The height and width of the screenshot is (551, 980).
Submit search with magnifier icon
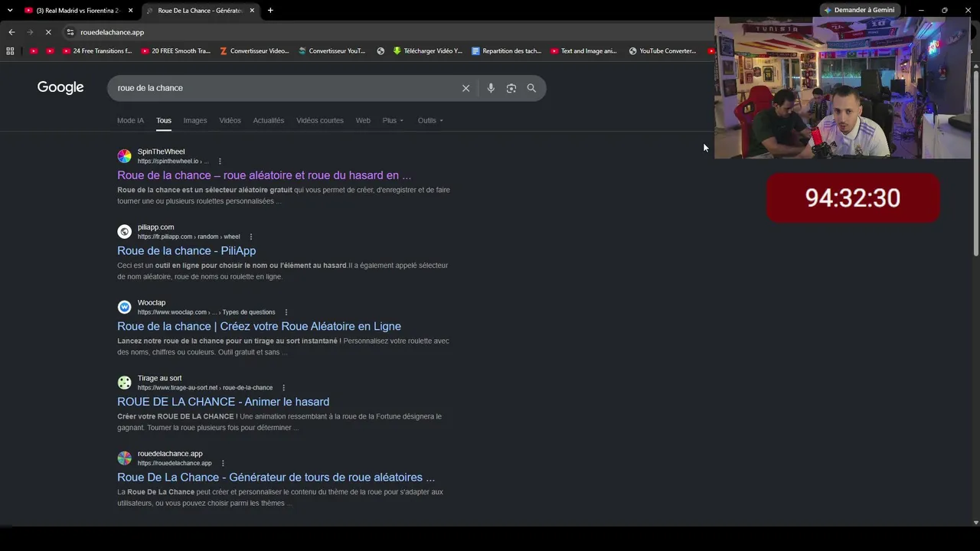click(531, 88)
